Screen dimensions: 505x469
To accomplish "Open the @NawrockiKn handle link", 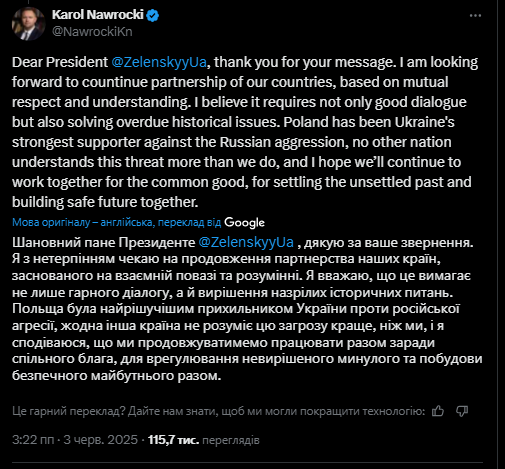I will click(x=92, y=32).
